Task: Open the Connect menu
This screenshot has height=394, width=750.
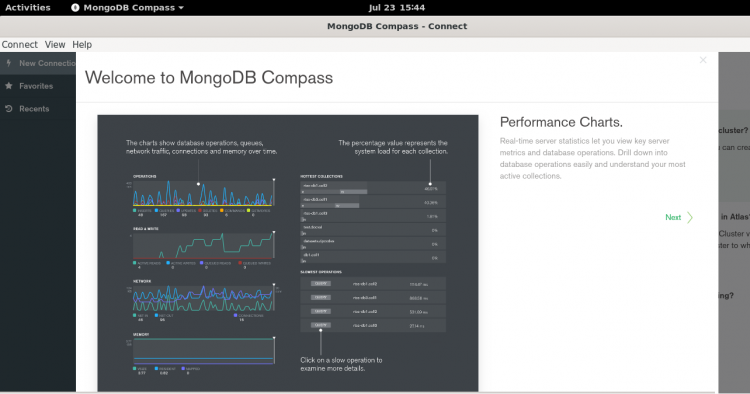Action: (x=19, y=44)
